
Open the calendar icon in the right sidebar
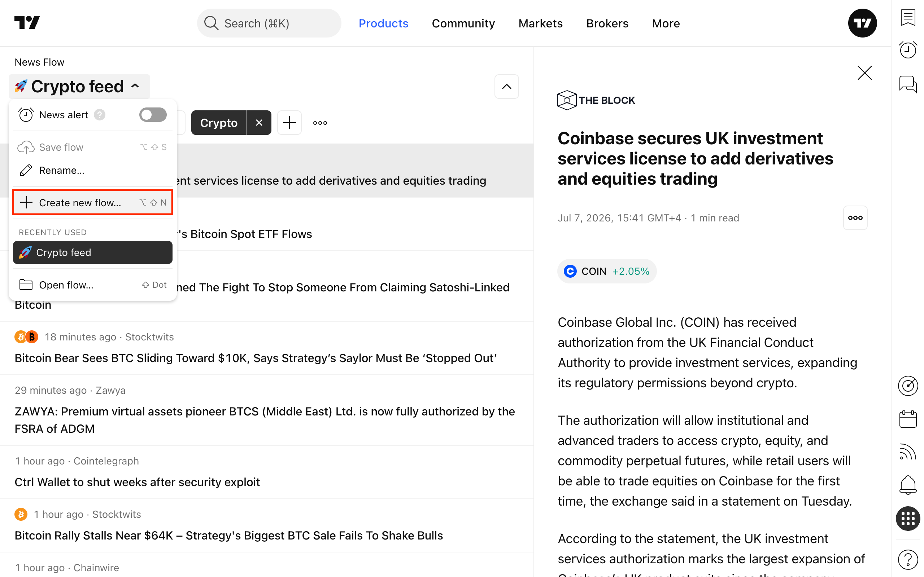pyautogui.click(x=908, y=419)
